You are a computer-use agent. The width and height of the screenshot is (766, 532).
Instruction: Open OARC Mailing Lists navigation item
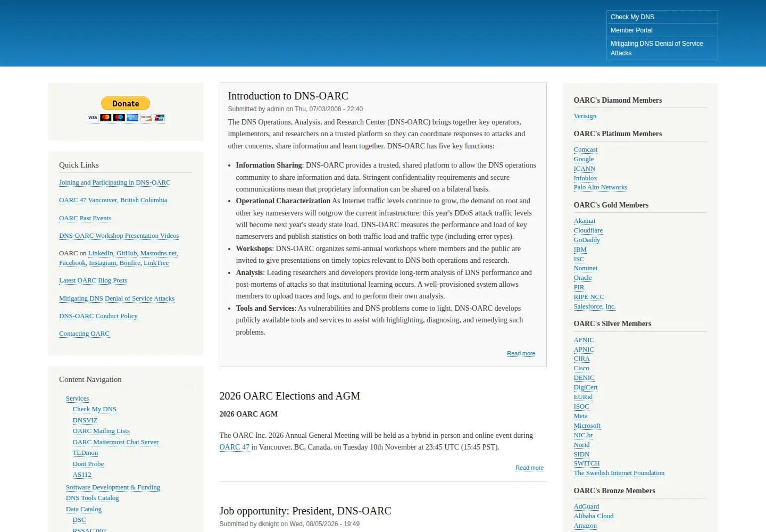pyautogui.click(x=101, y=431)
